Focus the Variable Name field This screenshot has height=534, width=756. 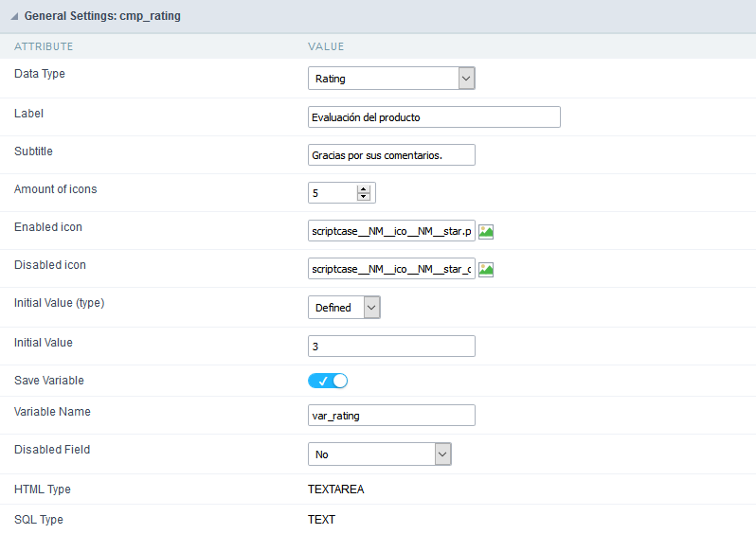click(x=391, y=416)
